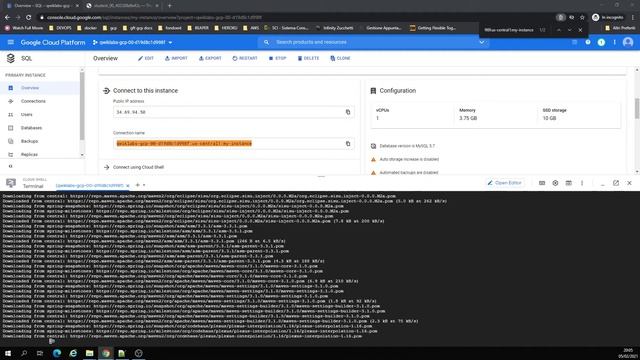Click the highlighted connection name text
Screen dimensions: 640x360
184,144
